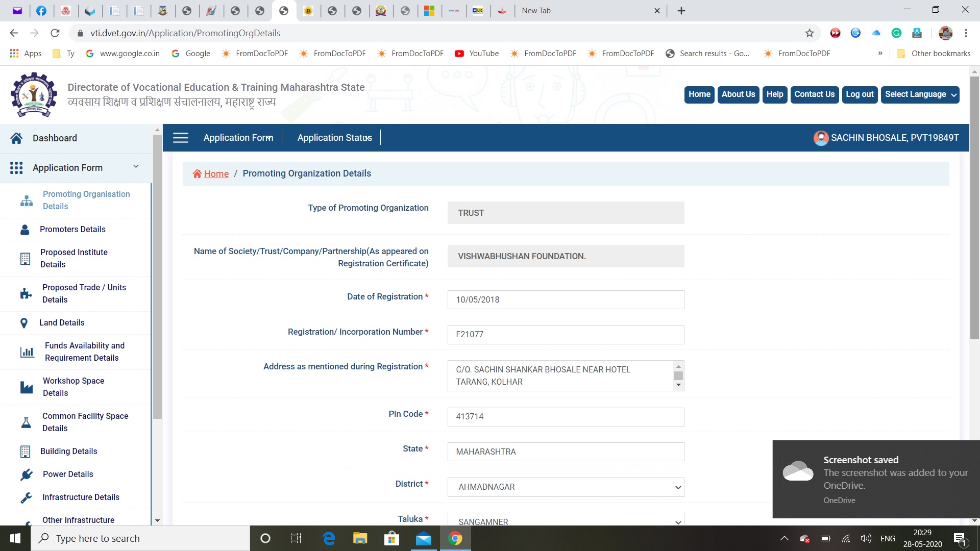Click the Home button in header
Viewport: 980px width, 551px height.
pyautogui.click(x=699, y=94)
